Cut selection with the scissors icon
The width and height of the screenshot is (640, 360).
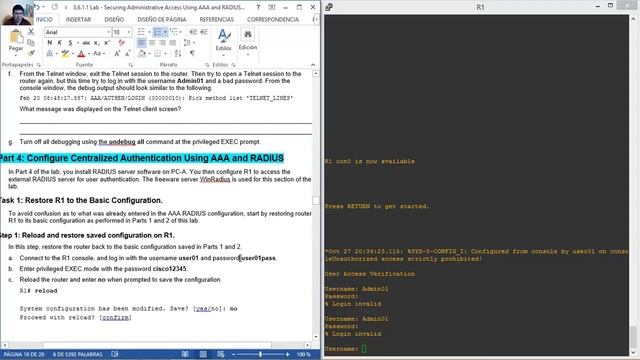click(31, 32)
